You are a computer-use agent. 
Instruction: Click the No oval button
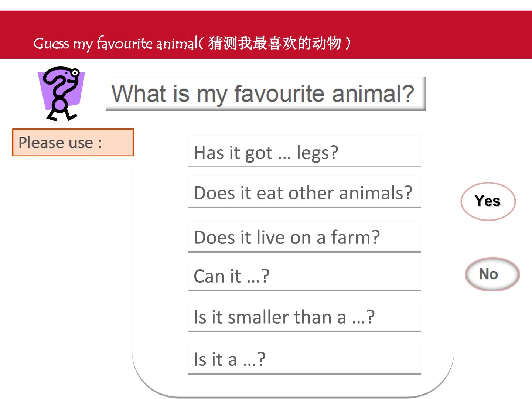coord(492,274)
